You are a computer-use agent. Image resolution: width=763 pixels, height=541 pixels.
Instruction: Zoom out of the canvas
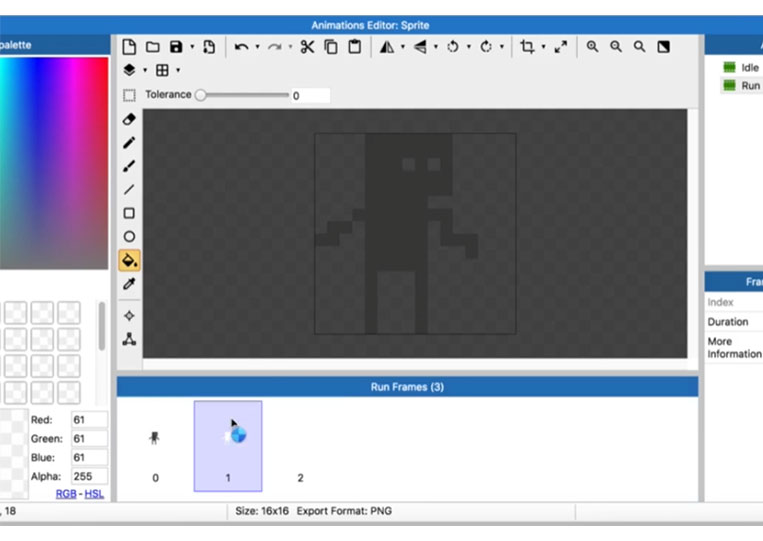coord(616,47)
